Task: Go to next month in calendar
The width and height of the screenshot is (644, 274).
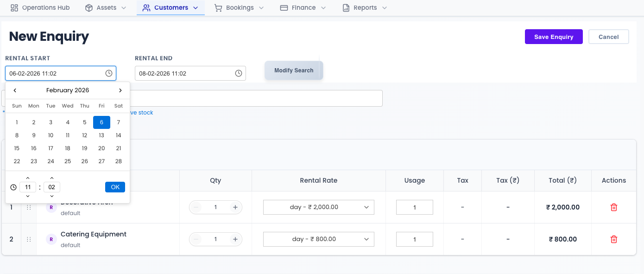Action: tap(120, 90)
